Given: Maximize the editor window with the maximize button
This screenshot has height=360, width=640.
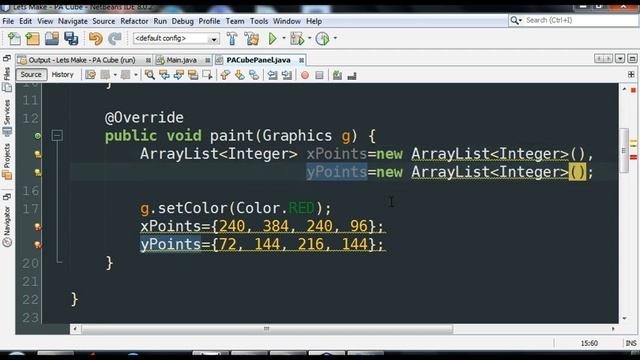Looking at the screenshot, I should click(x=632, y=59).
